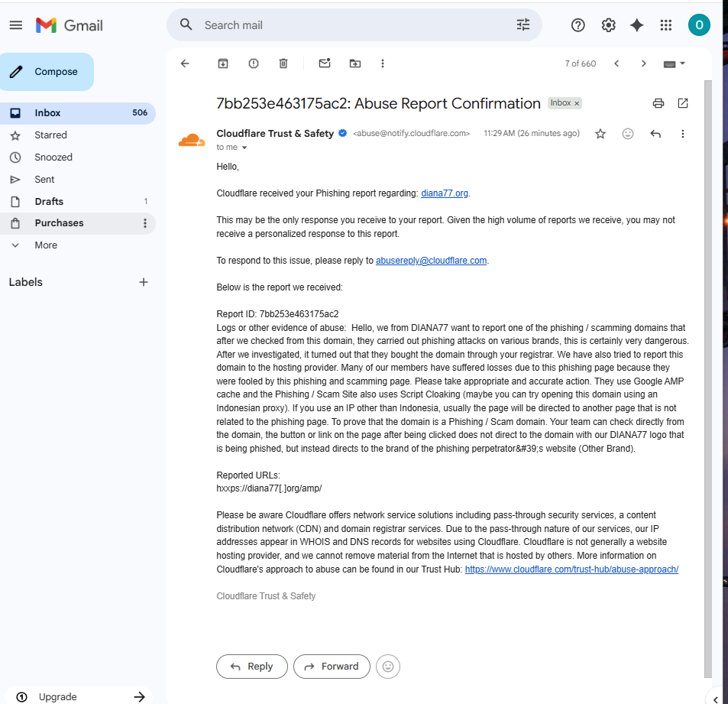Viewport: 728px width, 704px height.
Task: Star this Cloudflare email
Action: pyautogui.click(x=600, y=134)
